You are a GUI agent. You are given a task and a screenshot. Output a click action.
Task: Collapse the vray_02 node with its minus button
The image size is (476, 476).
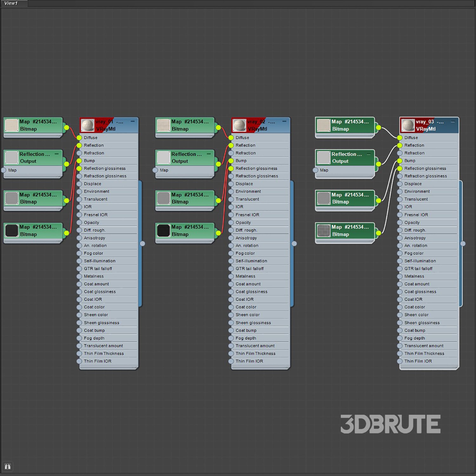(284, 122)
